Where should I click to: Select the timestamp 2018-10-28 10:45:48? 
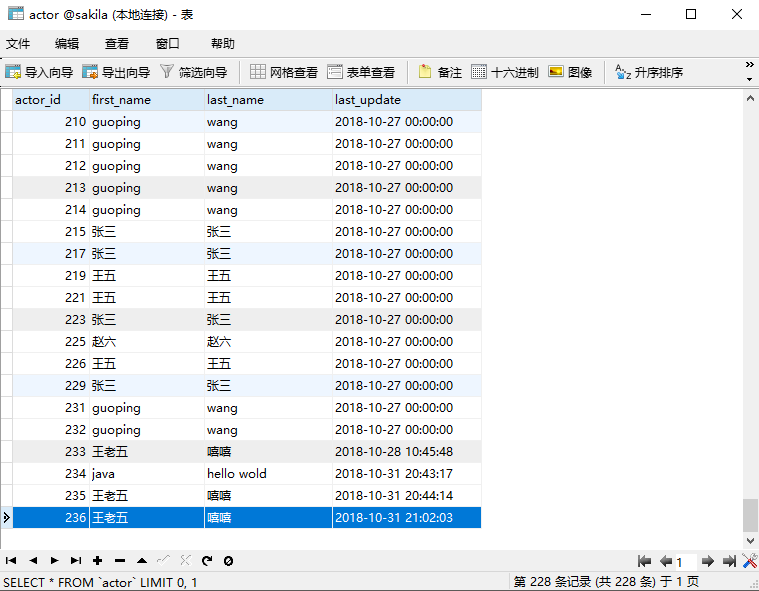click(407, 452)
